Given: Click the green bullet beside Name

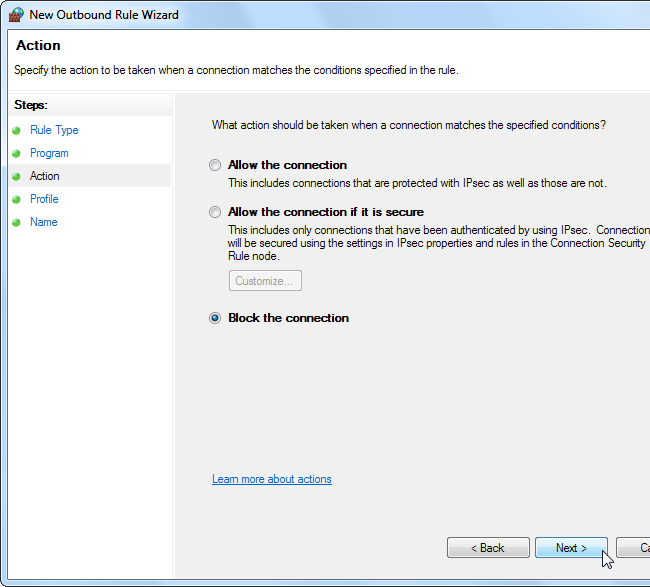Looking at the screenshot, I should tap(16, 222).
